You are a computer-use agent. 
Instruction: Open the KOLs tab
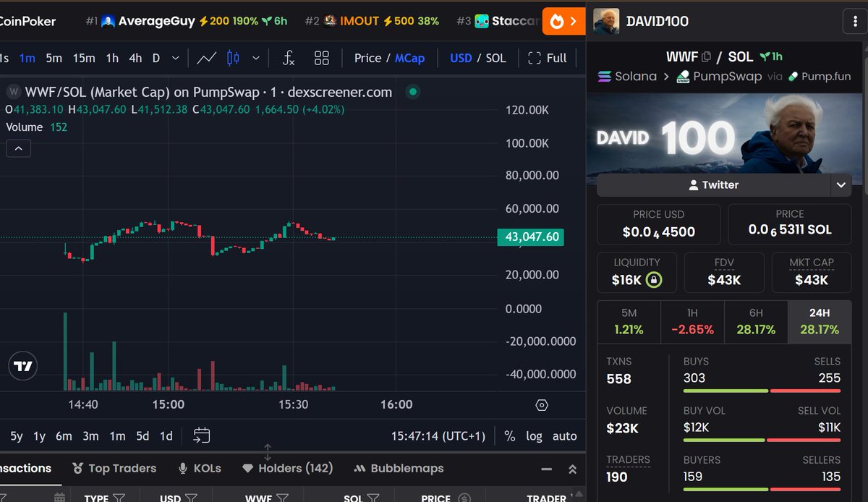200,469
